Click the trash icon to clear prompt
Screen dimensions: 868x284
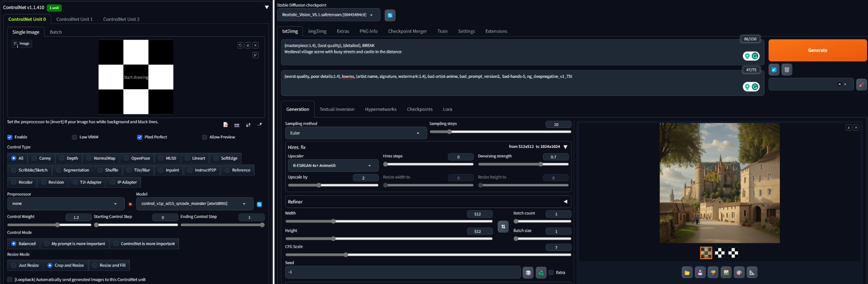click(787, 70)
